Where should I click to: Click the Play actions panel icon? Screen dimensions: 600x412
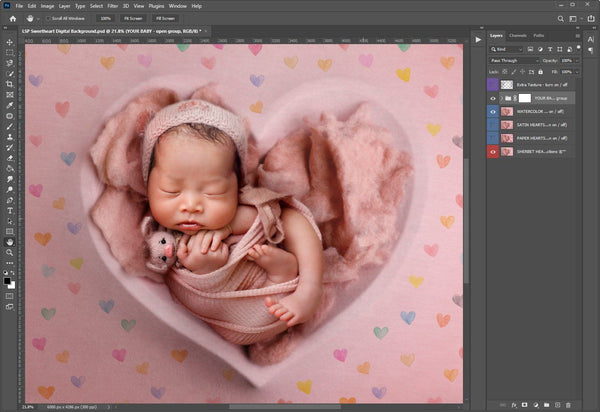[477, 38]
